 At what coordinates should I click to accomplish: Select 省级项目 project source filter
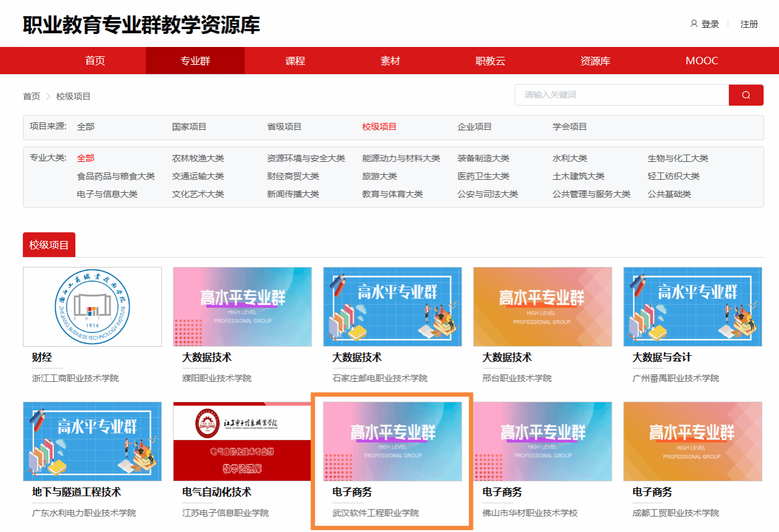click(x=284, y=127)
